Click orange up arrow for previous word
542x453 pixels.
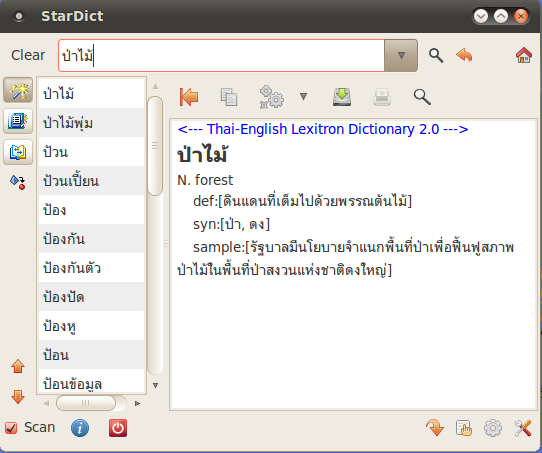pos(18,366)
